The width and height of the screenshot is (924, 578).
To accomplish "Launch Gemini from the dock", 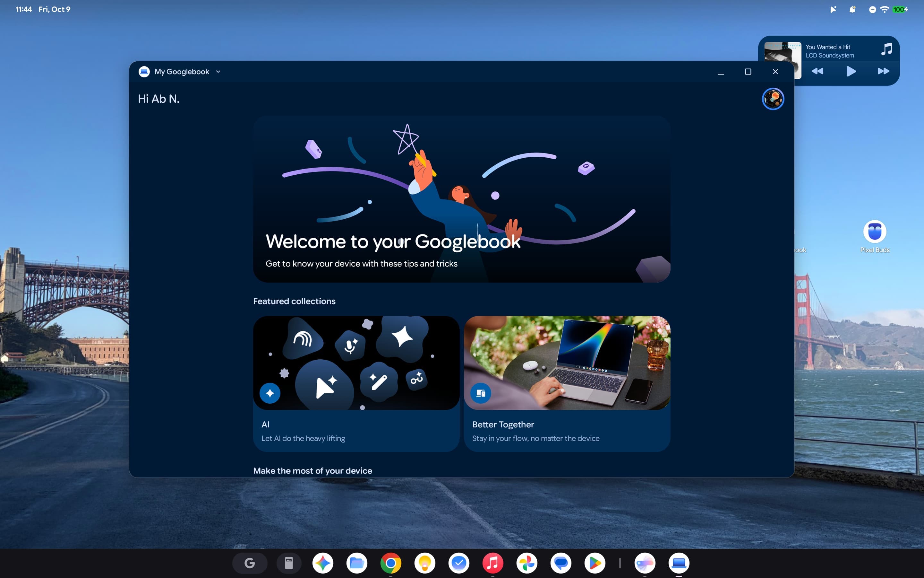I will (x=323, y=563).
